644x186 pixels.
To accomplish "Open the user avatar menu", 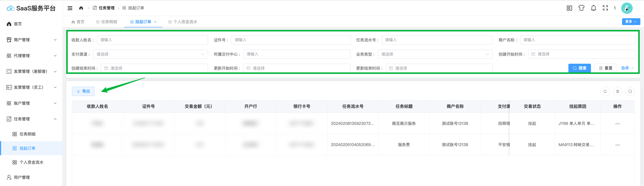I will (627, 8).
